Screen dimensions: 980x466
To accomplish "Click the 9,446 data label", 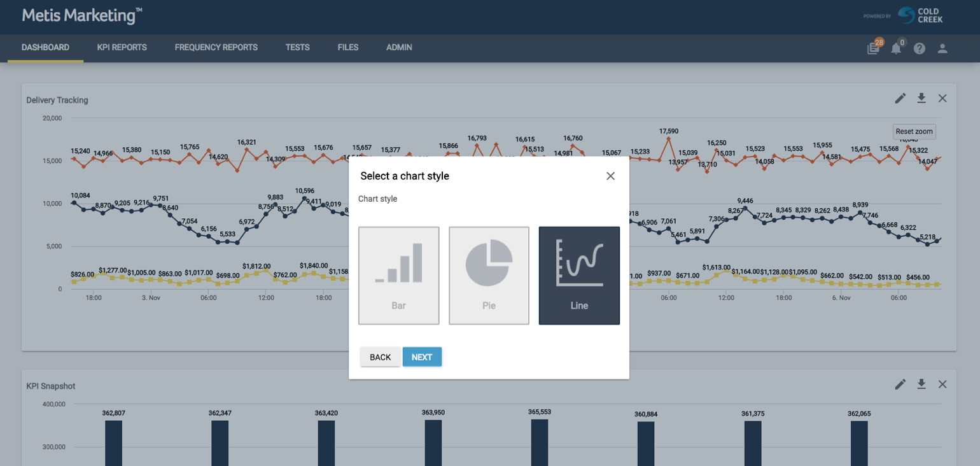I will [x=745, y=201].
